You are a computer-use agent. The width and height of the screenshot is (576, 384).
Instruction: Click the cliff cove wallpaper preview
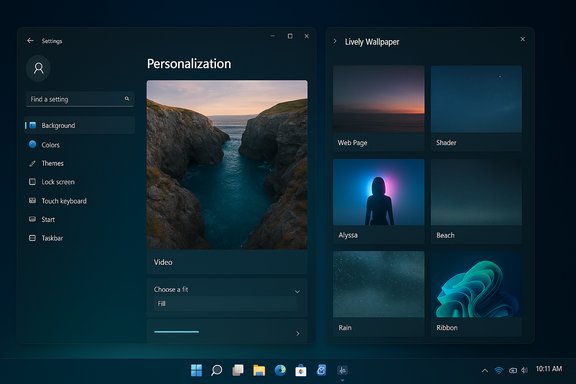click(x=227, y=165)
